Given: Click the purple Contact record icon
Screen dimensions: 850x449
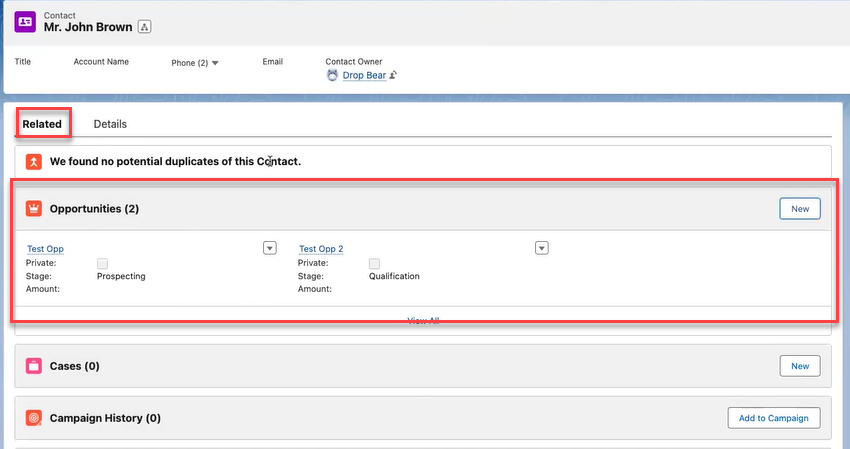Looking at the screenshot, I should 26,21.
